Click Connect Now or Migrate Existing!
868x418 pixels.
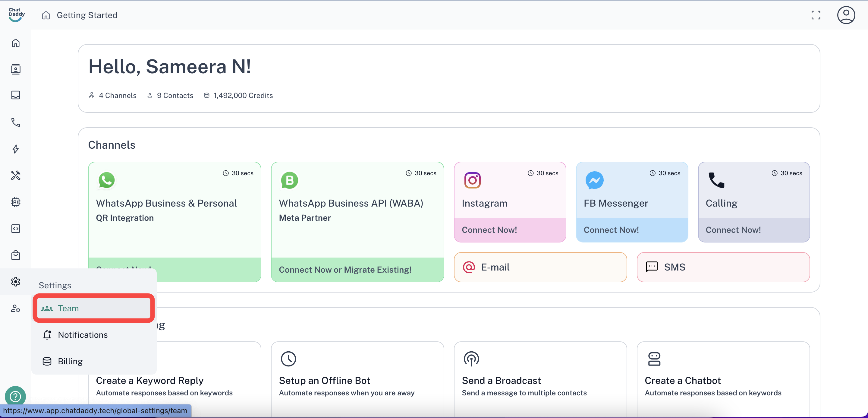tap(345, 270)
